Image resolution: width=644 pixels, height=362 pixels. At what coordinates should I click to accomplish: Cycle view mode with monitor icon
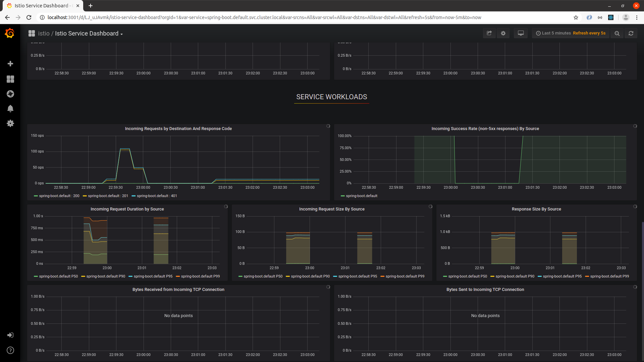(521, 33)
